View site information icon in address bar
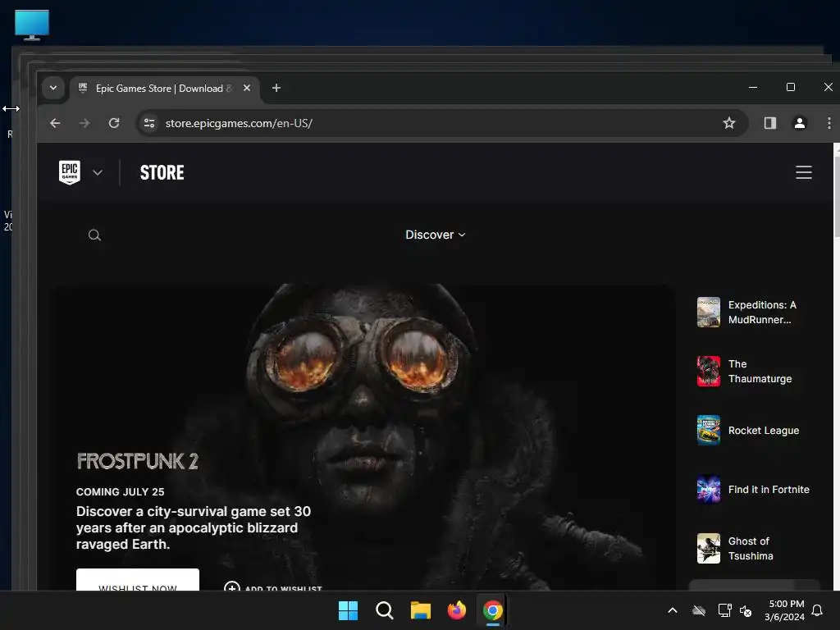 (x=149, y=123)
